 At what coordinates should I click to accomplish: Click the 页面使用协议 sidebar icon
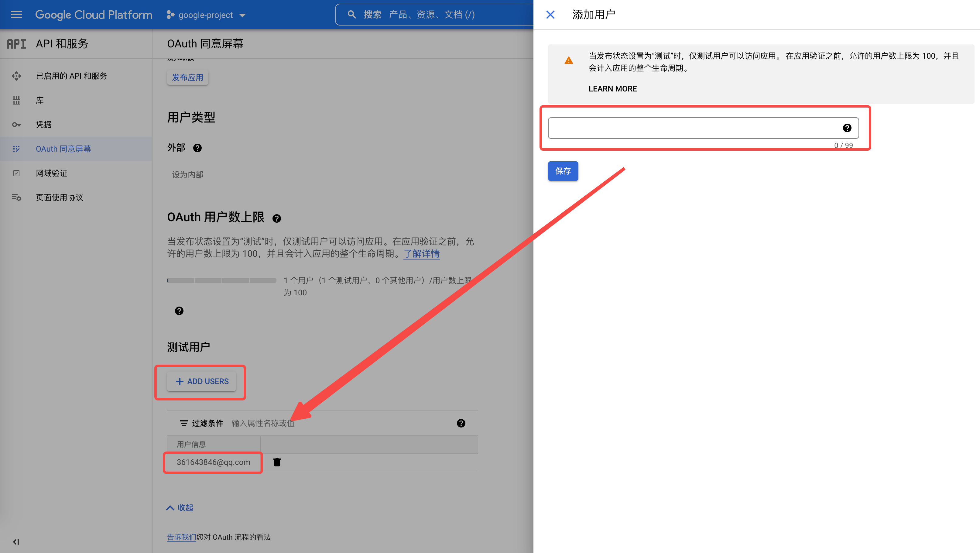[x=16, y=197]
